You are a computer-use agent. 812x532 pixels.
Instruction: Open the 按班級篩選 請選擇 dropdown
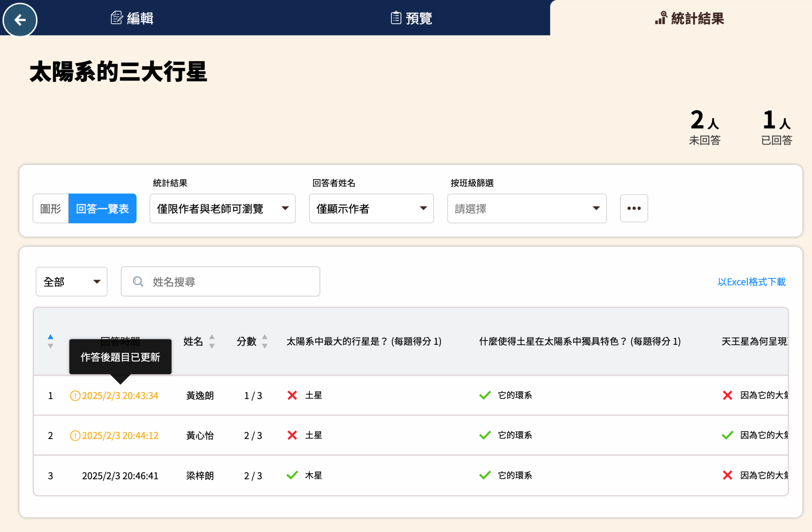[x=526, y=209]
